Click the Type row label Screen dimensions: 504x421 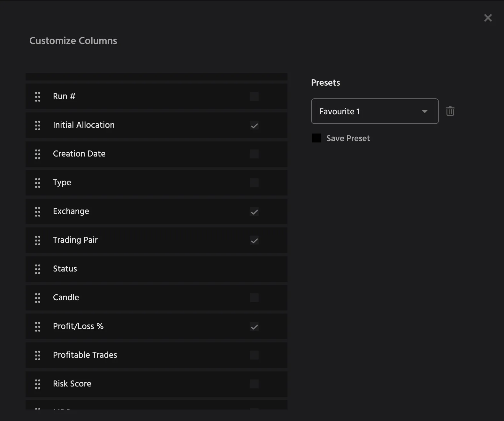[62, 183]
